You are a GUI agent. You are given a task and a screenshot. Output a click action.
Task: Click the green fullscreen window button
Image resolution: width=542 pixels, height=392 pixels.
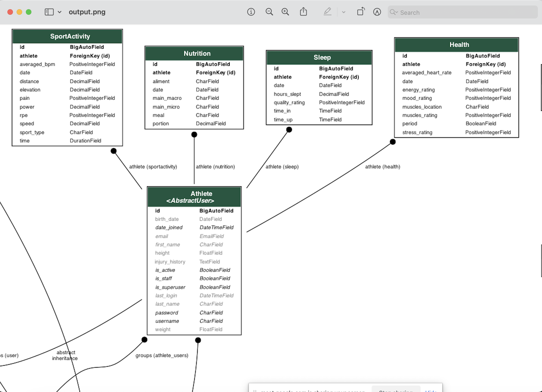pos(29,12)
